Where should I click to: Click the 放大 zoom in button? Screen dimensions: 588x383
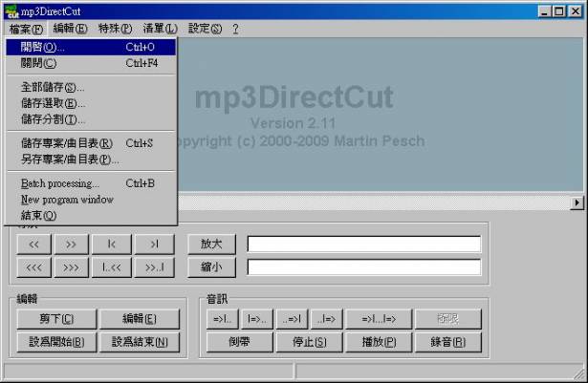[x=211, y=245]
